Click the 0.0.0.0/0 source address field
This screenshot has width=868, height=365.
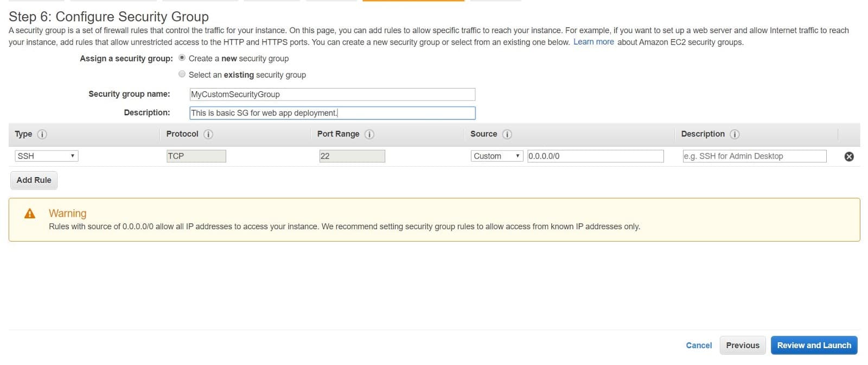596,156
